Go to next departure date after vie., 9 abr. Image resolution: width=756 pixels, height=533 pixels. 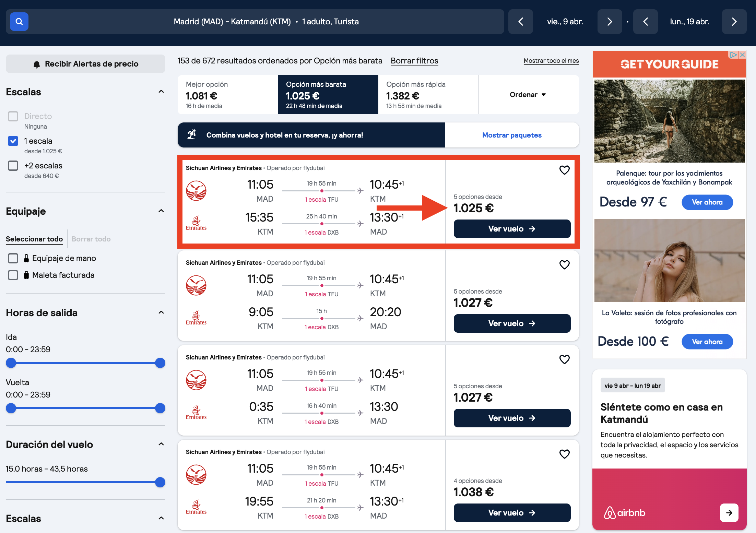[610, 22]
